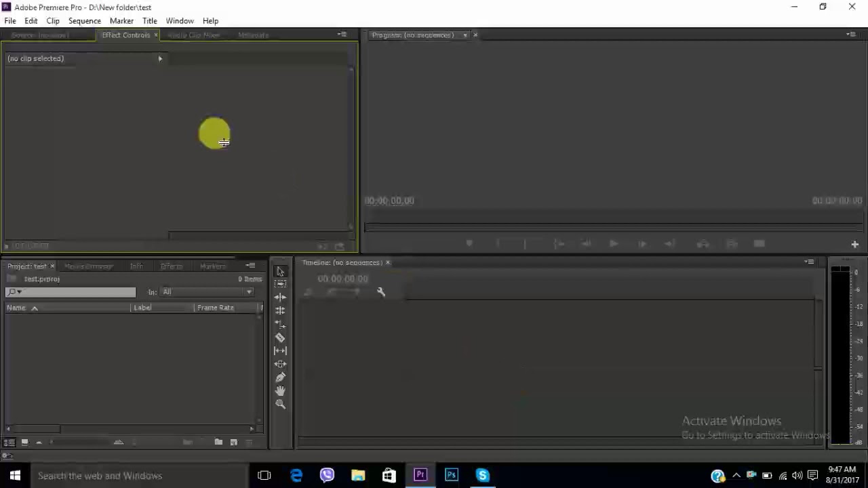The width and height of the screenshot is (868, 488).
Task: Open Timeline panel flyout menu
Action: pos(810,262)
